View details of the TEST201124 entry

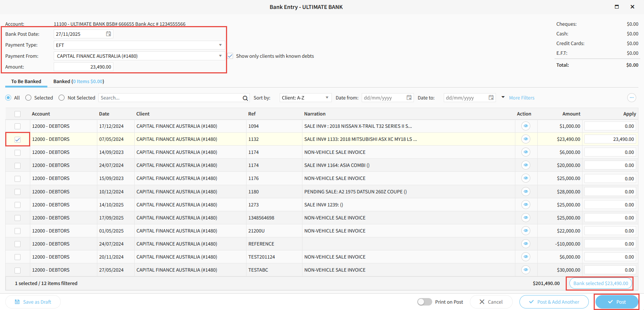click(526, 257)
